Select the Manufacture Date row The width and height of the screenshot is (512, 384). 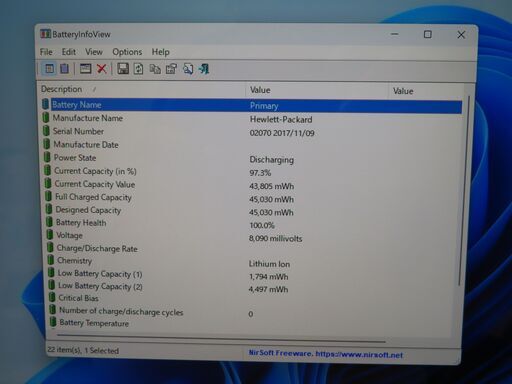pos(252,145)
